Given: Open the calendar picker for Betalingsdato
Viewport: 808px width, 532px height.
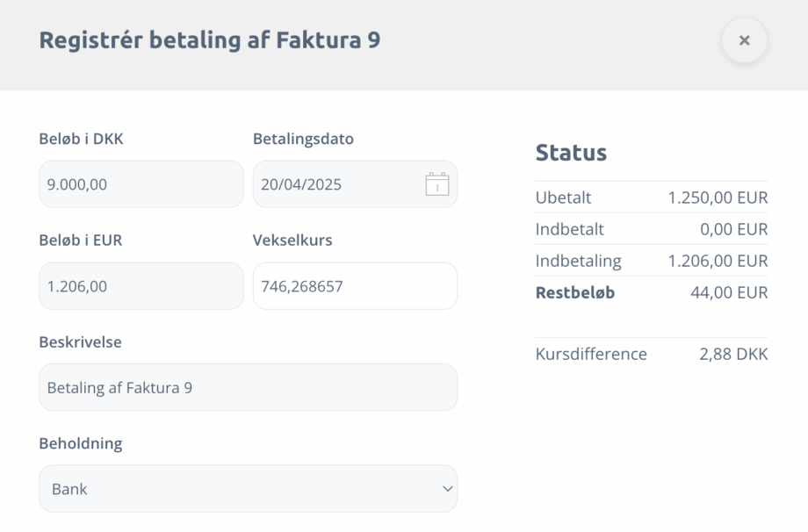Looking at the screenshot, I should (x=436, y=184).
